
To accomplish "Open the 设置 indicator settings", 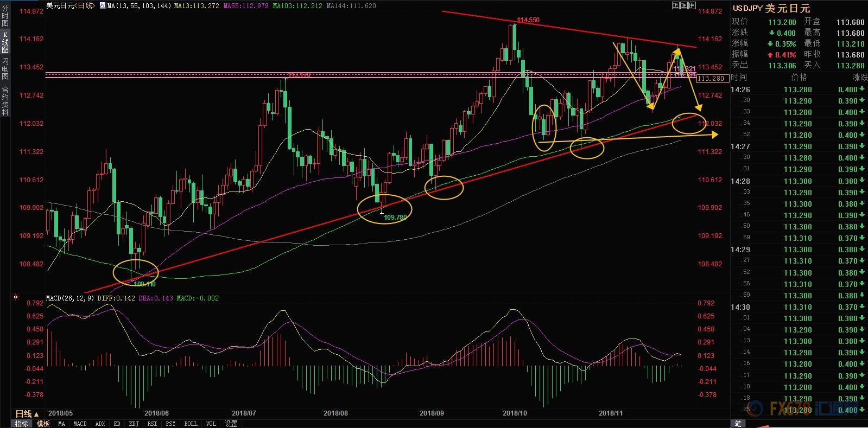I will point(231,424).
